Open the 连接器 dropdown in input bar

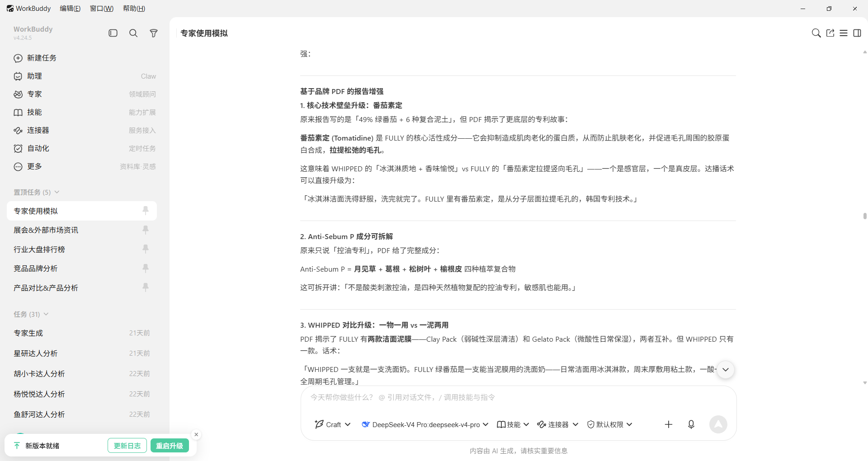pyautogui.click(x=557, y=424)
